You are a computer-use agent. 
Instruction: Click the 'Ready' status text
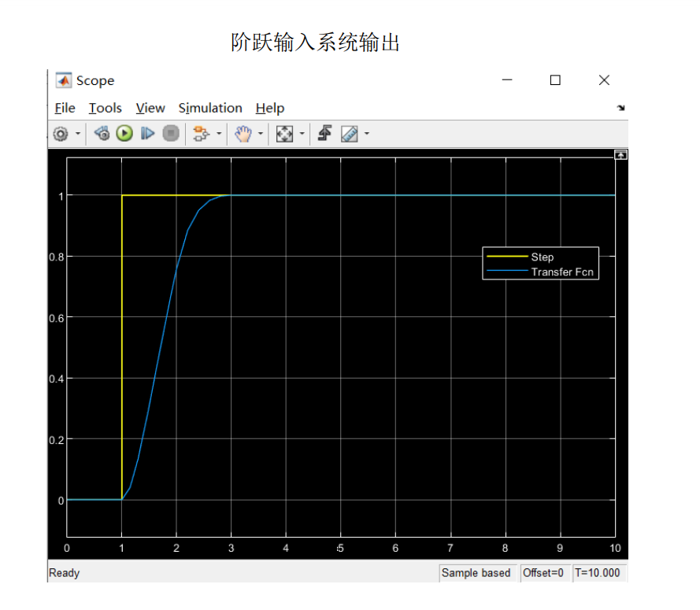tap(65, 572)
